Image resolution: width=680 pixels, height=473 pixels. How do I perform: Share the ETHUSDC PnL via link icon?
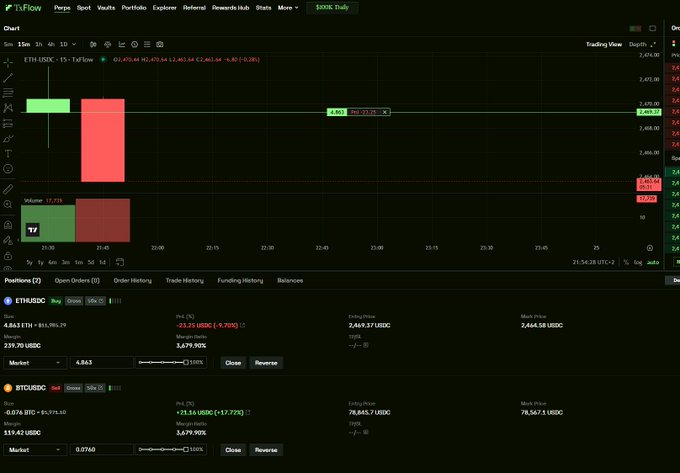pos(242,325)
